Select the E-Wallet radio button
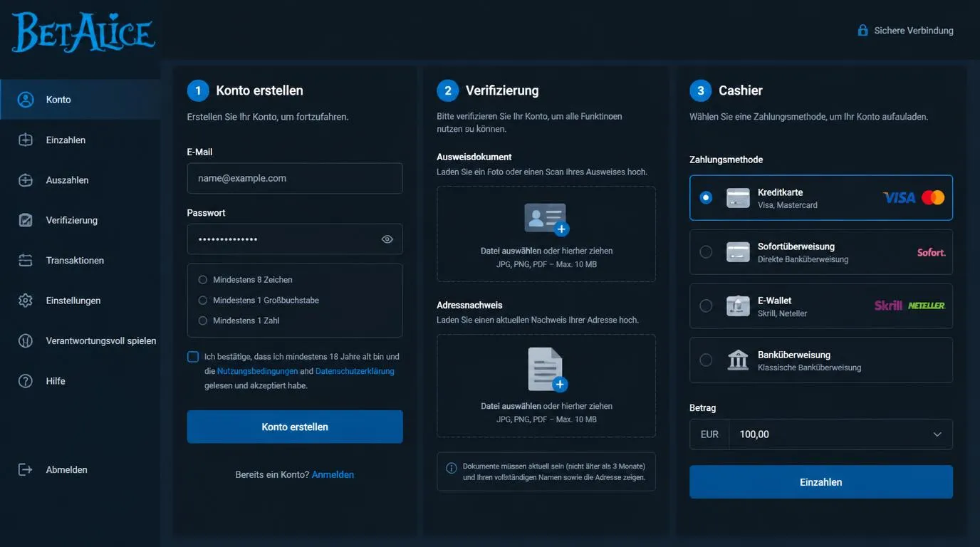 (x=706, y=306)
